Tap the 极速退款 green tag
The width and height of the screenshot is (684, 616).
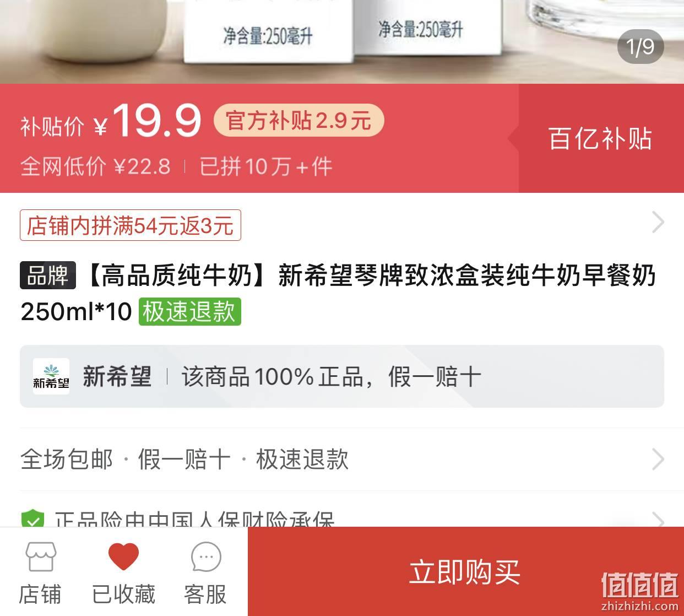pyautogui.click(x=190, y=311)
